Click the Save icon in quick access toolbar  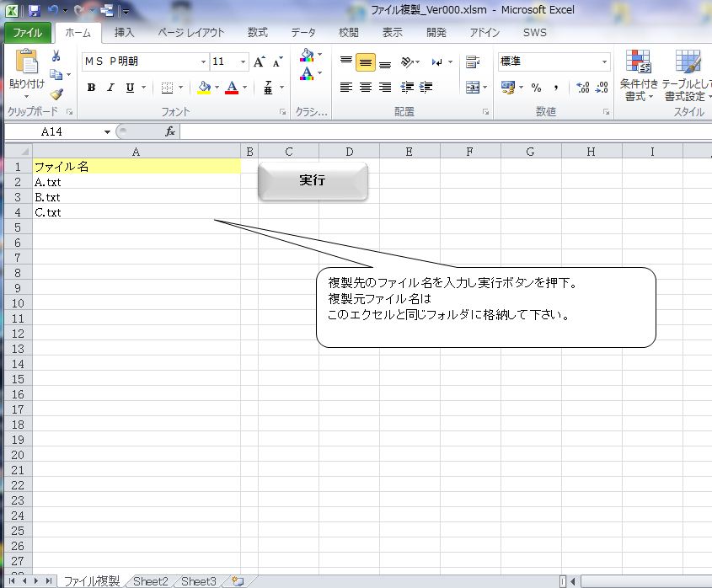pos(35,12)
